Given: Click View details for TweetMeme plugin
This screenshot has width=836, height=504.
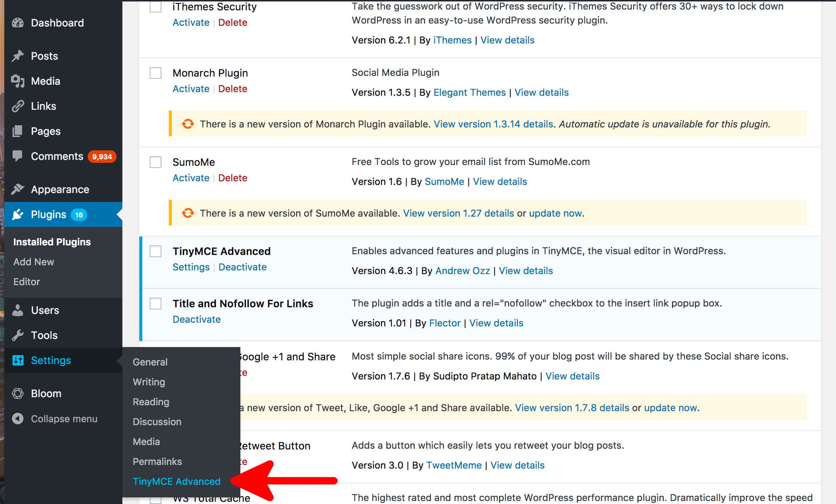Looking at the screenshot, I should pos(518,465).
